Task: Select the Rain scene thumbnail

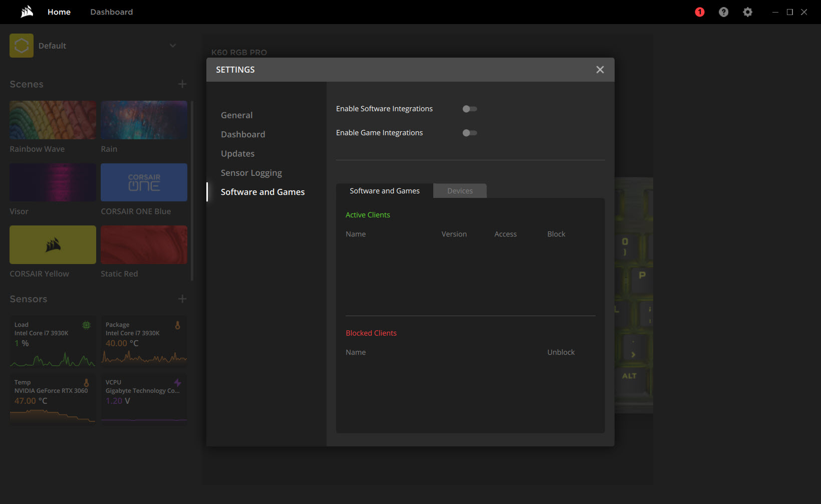Action: coord(144,120)
